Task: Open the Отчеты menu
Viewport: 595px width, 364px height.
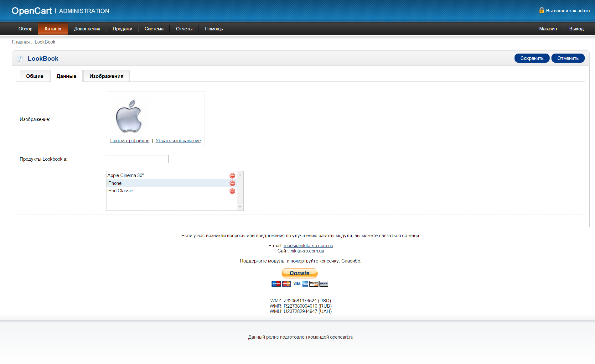Action: pyautogui.click(x=184, y=29)
